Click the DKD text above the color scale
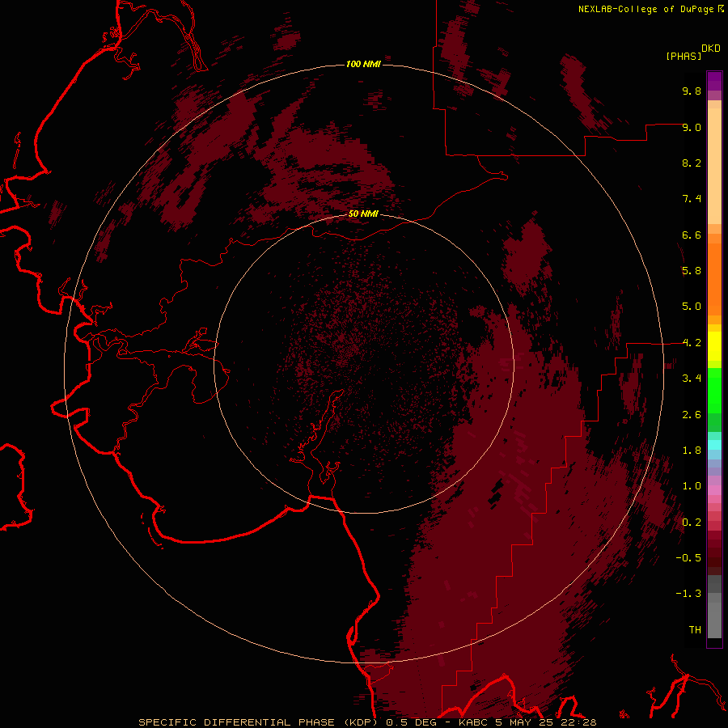The height and width of the screenshot is (728, 728). pyautogui.click(x=711, y=48)
